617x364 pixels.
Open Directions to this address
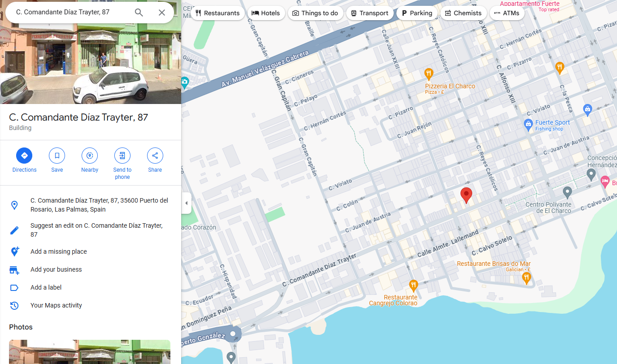tap(24, 156)
